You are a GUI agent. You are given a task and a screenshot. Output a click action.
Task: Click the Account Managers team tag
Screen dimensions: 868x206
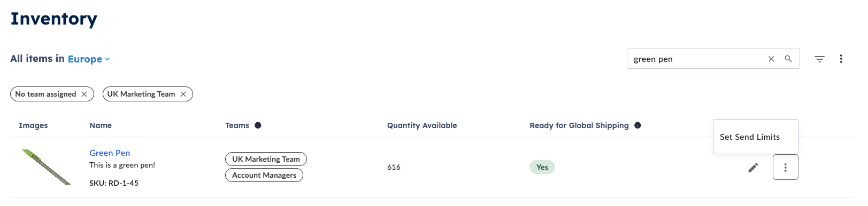[264, 175]
